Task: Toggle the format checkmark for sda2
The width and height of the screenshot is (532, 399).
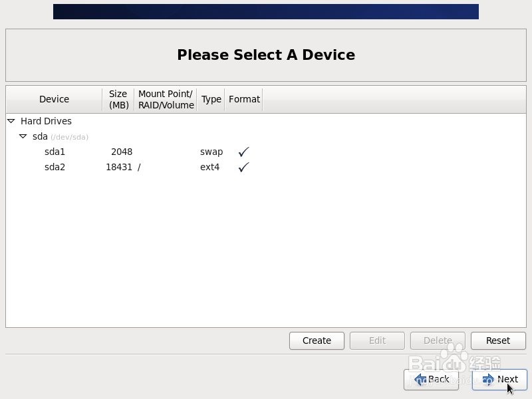Action: click(243, 167)
